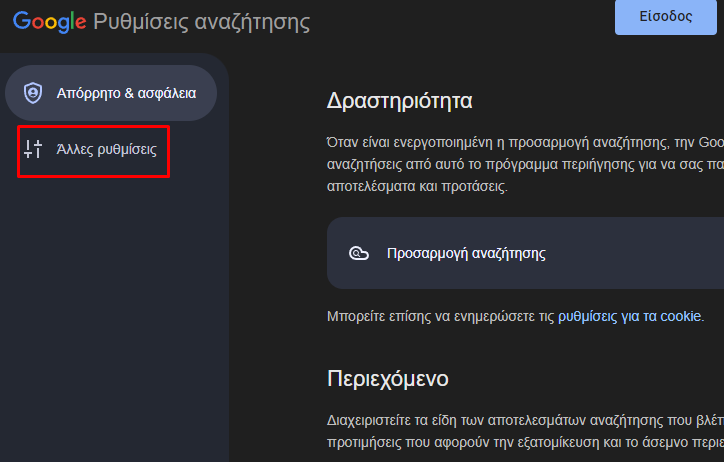Click the line starting with αναζητήσεις από αυτό
The image size is (724, 462).
click(525, 165)
